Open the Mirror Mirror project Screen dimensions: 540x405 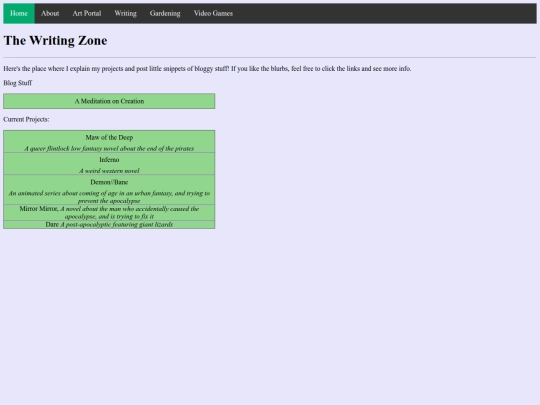pos(39,209)
